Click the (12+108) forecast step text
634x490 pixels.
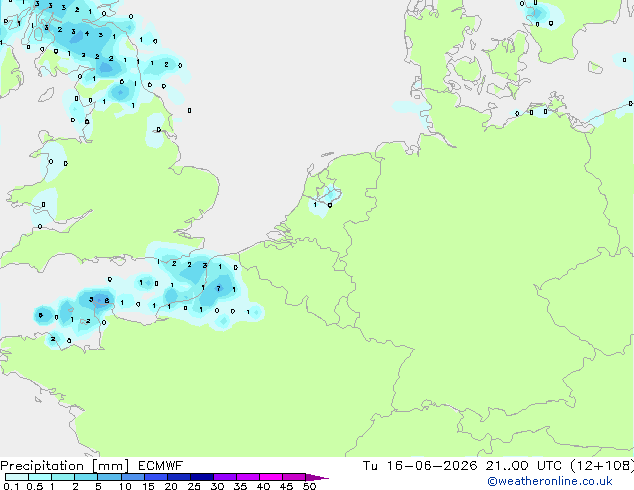click(x=602, y=466)
